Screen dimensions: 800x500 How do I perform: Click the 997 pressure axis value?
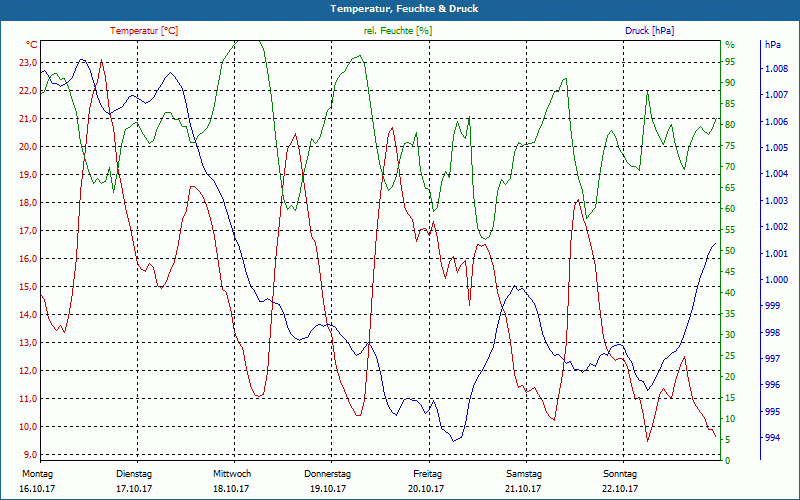773,359
